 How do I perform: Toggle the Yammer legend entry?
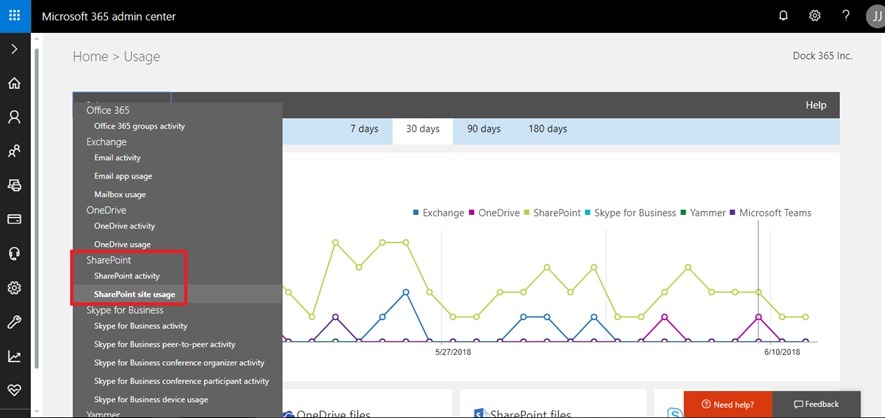tap(703, 213)
